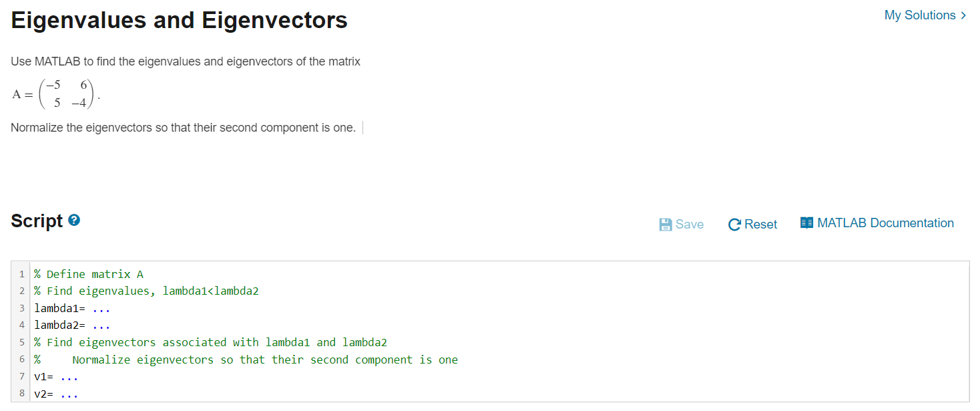Click the MATLAB Documentation book icon
The image size is (980, 411).
(806, 223)
